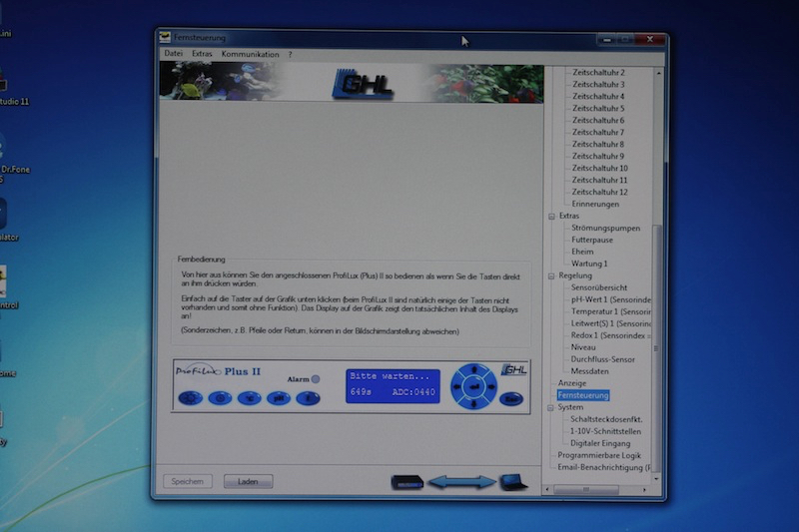
Task: Open Programmierbare Logik in tree
Action: tap(598, 455)
